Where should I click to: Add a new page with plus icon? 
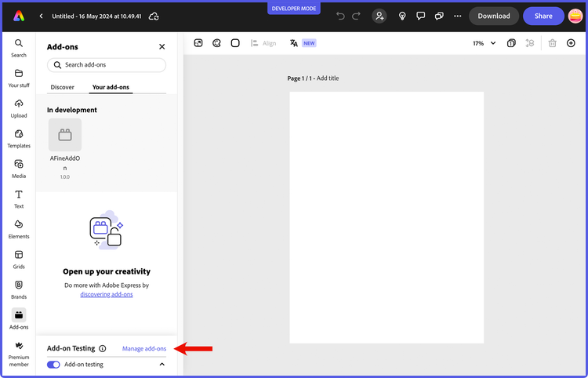click(571, 43)
